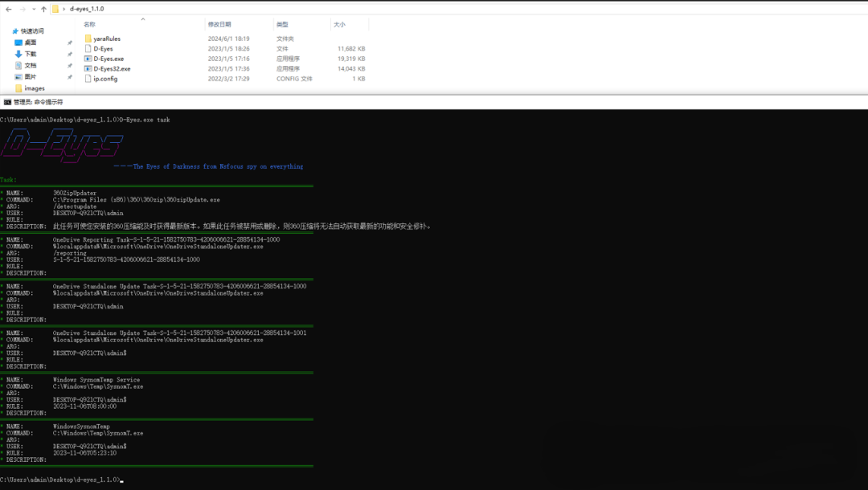
Task: Select the ip.config file icon
Action: [88, 79]
